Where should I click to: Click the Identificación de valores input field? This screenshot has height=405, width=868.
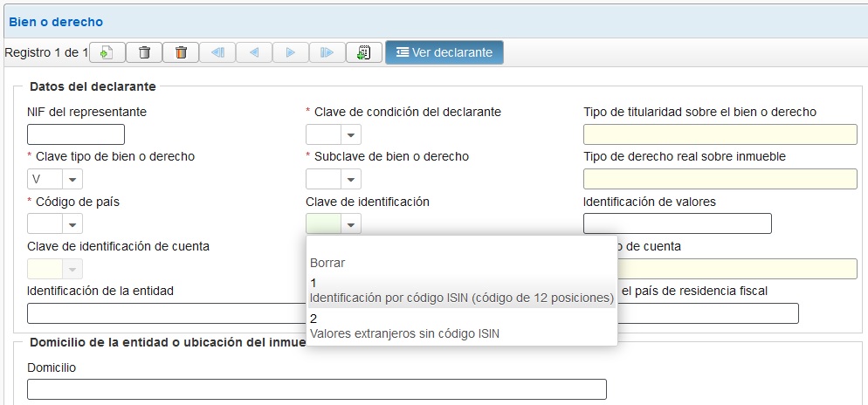[677, 223]
